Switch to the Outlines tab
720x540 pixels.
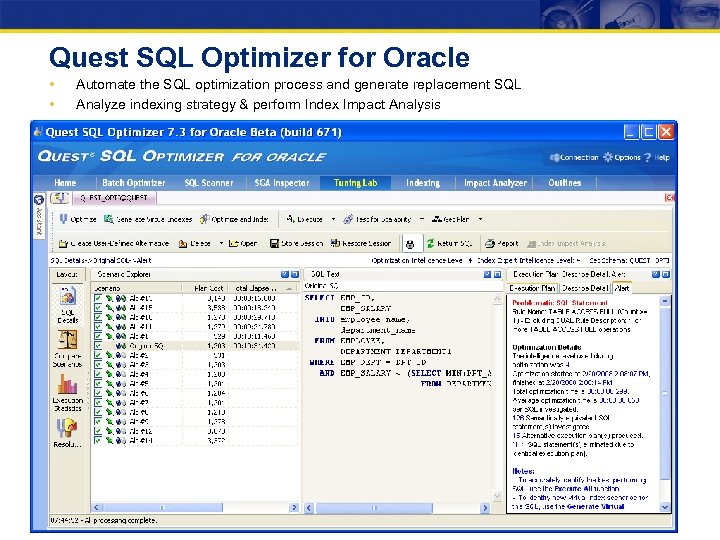coord(565,183)
